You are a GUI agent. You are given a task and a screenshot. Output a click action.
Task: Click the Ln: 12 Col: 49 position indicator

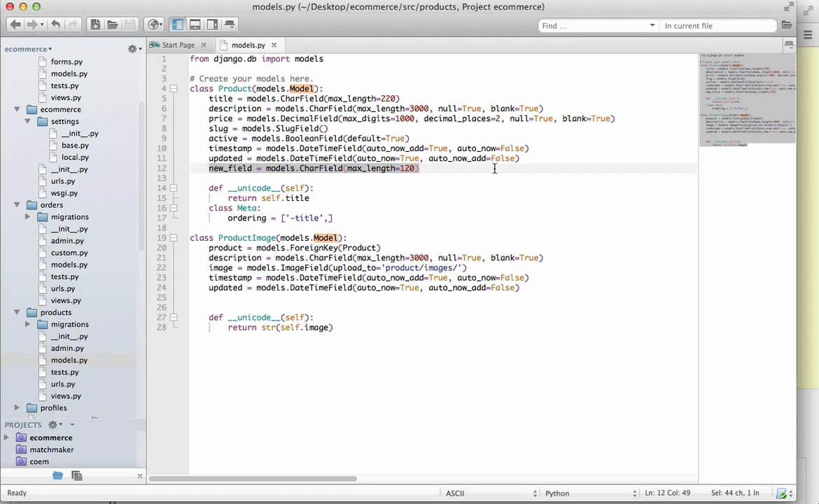click(668, 493)
